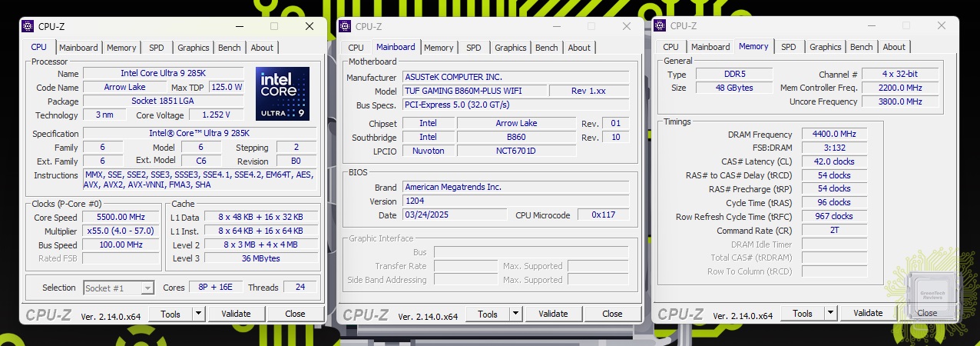Click the Tools button in the CPU window
The height and width of the screenshot is (346, 980).
(171, 314)
